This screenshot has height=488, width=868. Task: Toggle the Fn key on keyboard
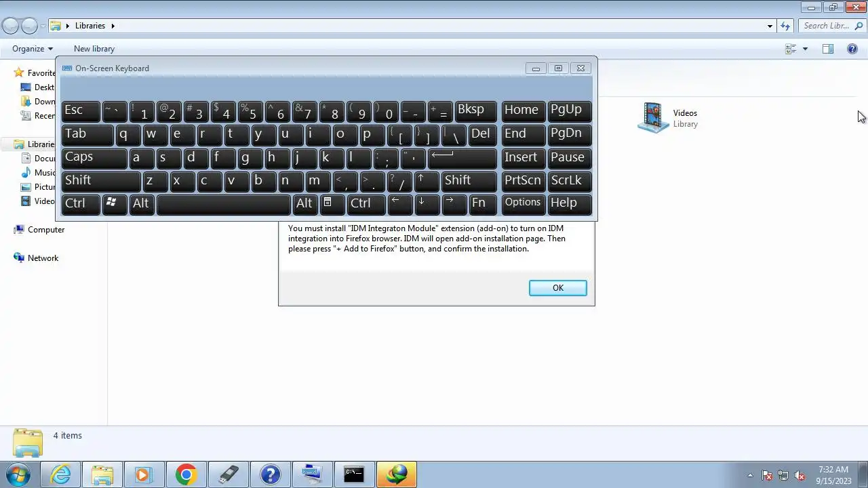pos(483,204)
